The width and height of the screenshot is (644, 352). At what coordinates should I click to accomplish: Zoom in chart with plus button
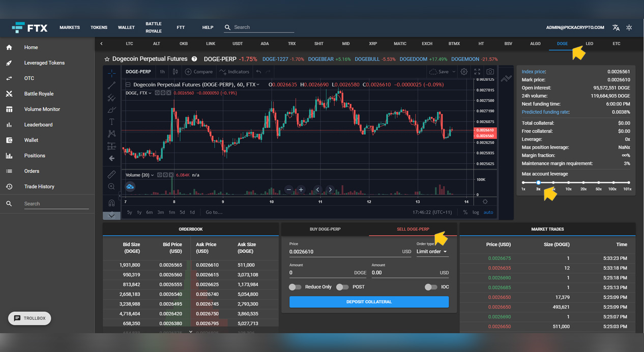pos(301,190)
